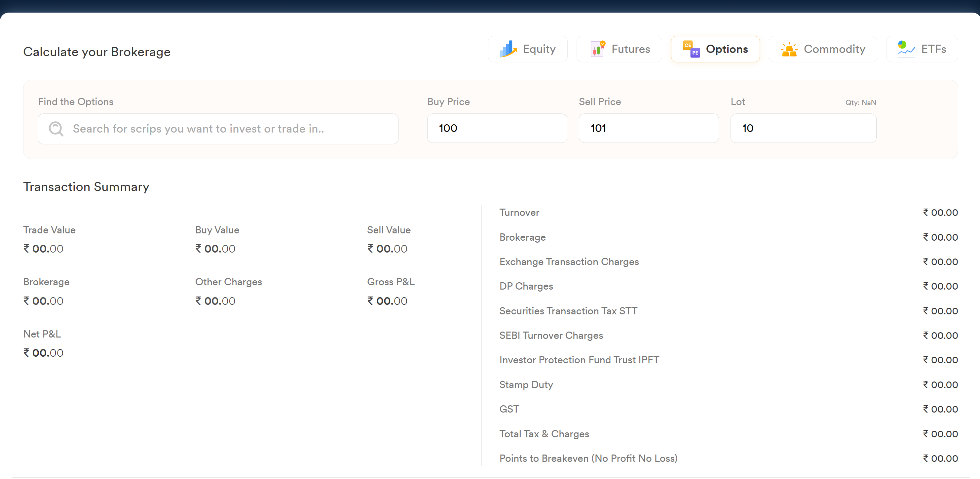Click the Lot input field
Image resolution: width=980 pixels, height=479 pixels.
[803, 128]
